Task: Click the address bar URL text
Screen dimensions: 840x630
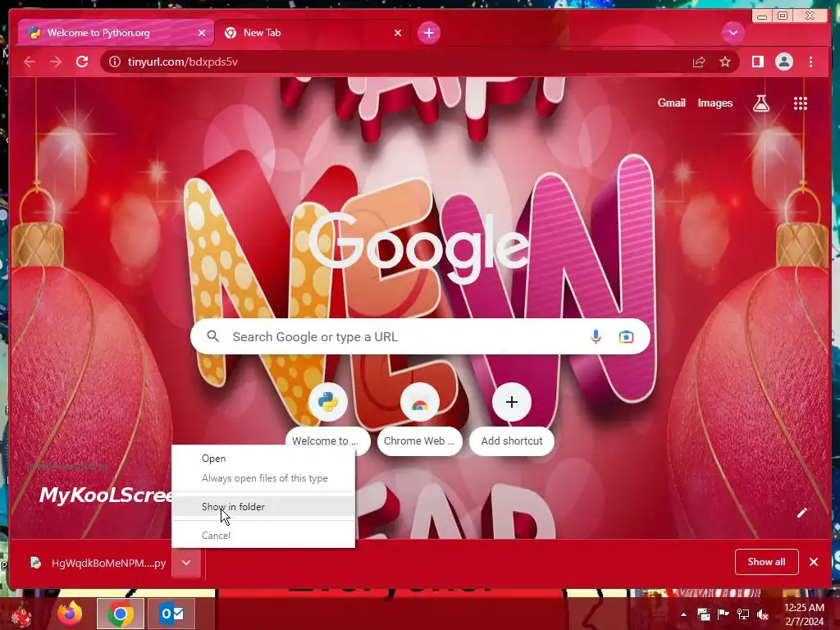Action: (183, 62)
